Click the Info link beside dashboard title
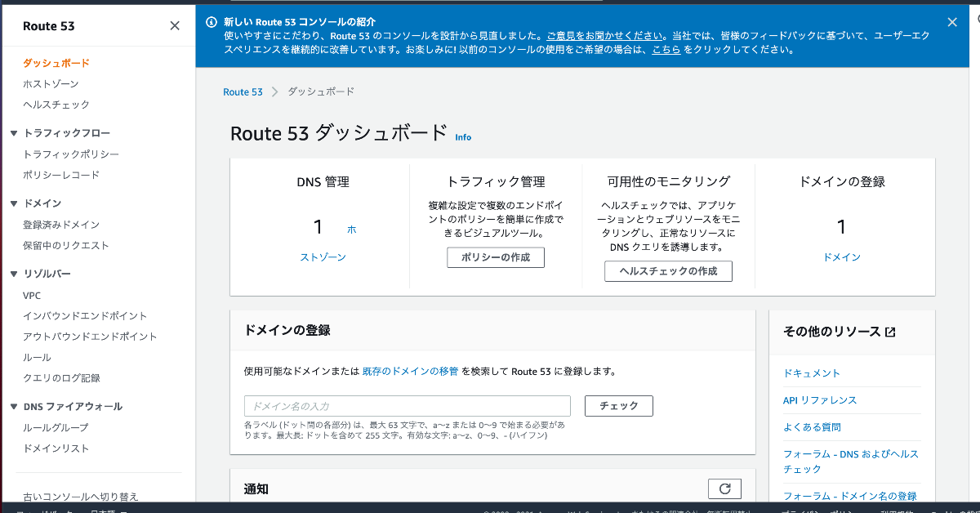 pos(463,137)
